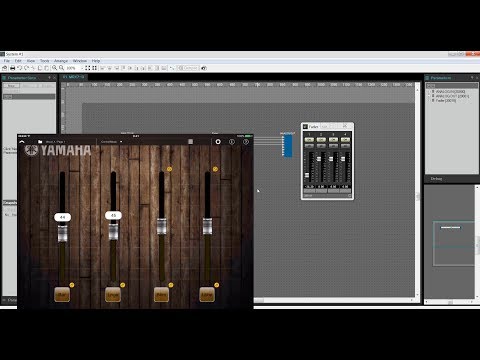Viewport: 480px width, 360px height.
Task: Click the Print icon in the toolbar
Action: click(x=13, y=68)
